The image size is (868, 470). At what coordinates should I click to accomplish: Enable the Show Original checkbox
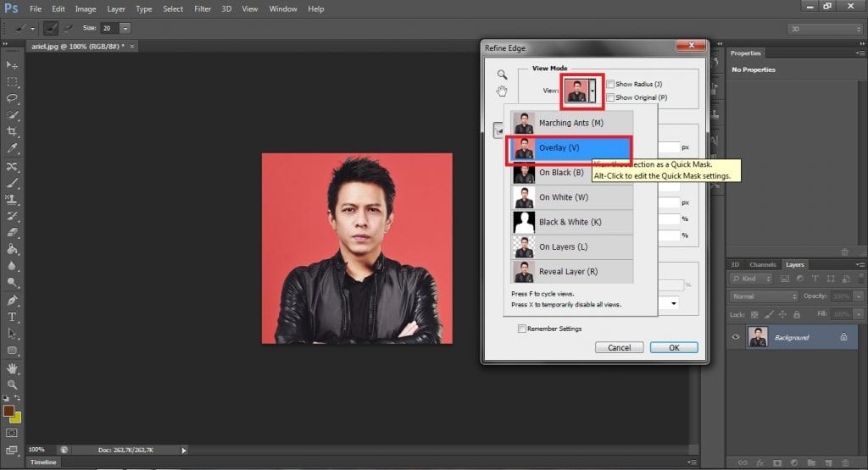click(x=610, y=97)
